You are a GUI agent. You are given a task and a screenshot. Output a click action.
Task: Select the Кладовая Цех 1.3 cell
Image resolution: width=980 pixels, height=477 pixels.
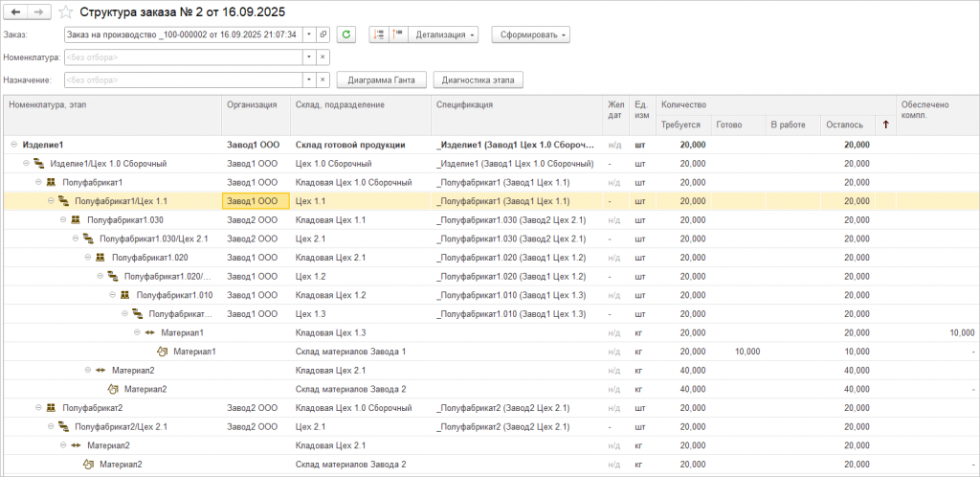click(x=361, y=332)
